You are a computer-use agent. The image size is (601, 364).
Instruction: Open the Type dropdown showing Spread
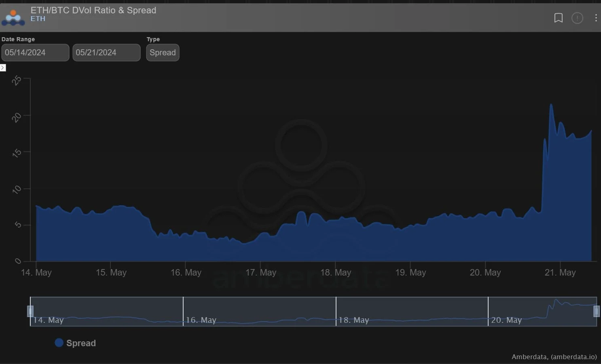pyautogui.click(x=163, y=53)
